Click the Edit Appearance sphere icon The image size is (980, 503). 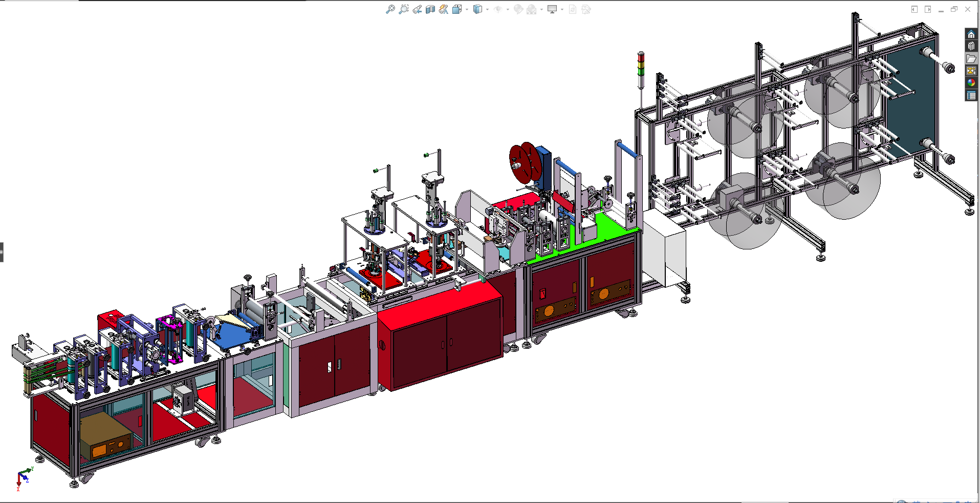518,9
